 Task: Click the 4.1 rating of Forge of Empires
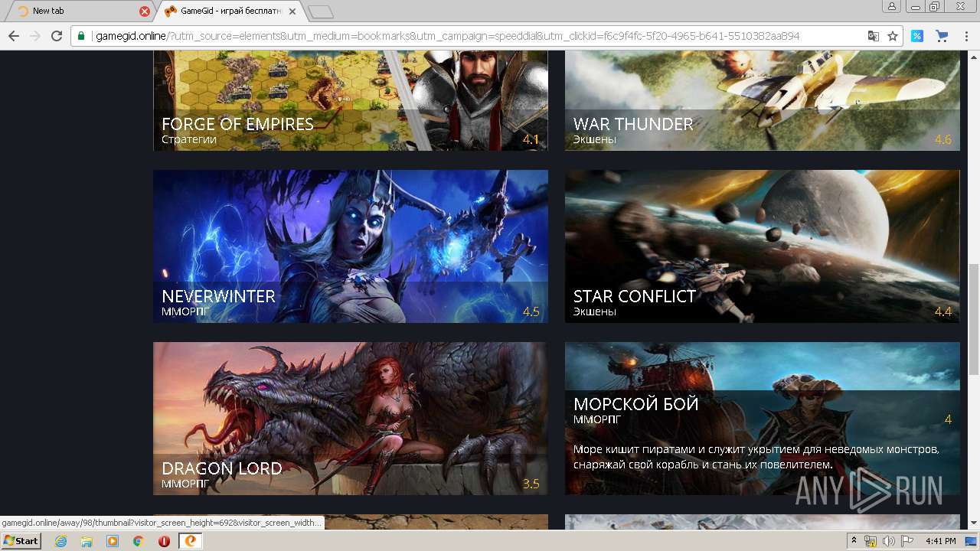click(531, 140)
